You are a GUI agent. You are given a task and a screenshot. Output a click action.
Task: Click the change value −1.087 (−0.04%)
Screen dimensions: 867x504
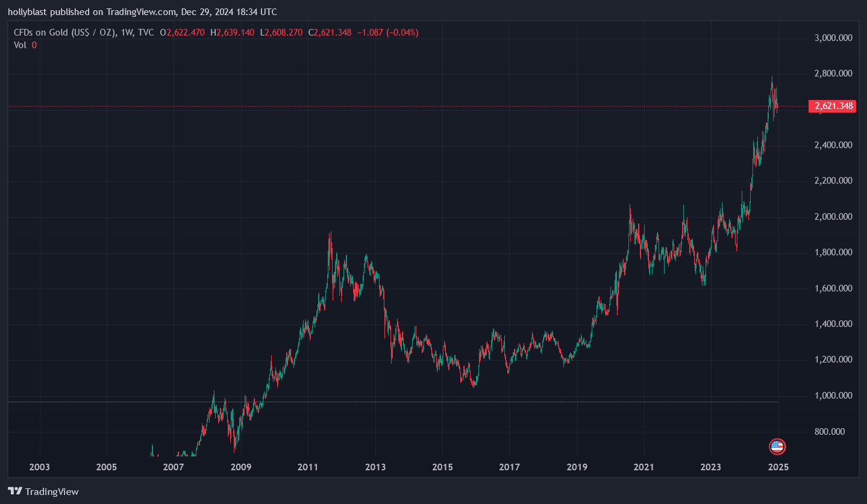(388, 33)
